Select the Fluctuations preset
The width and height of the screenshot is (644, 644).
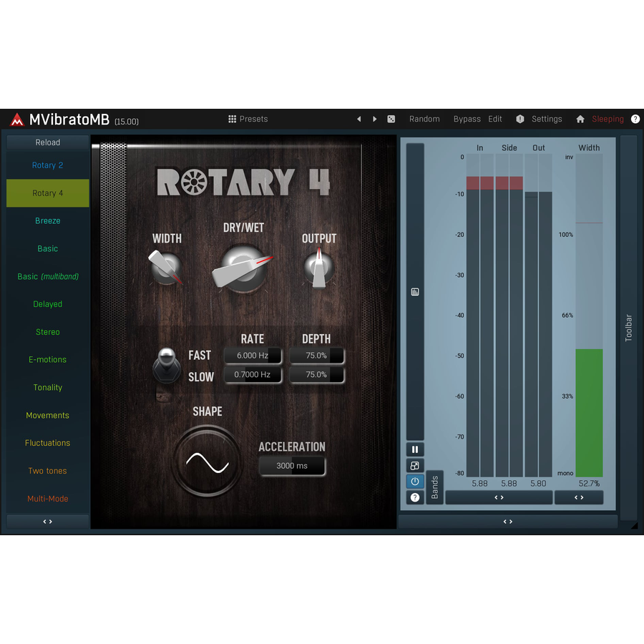point(48,443)
